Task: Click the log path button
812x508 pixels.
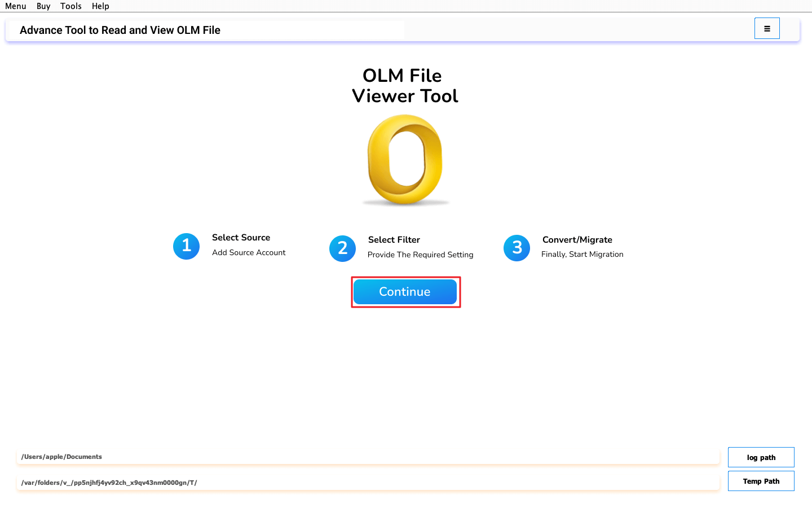Action: point(761,457)
